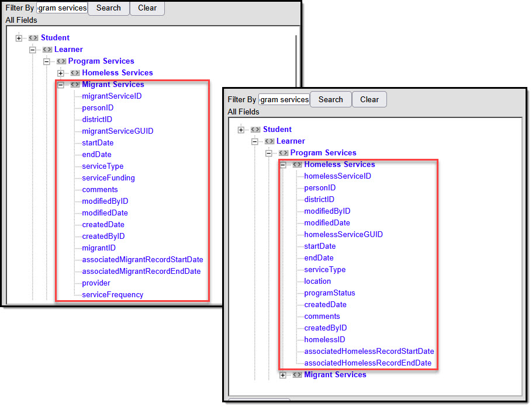Image resolution: width=532 pixels, height=407 pixels.
Task: Select the programStatus field under Homeless Services
Action: click(328, 293)
